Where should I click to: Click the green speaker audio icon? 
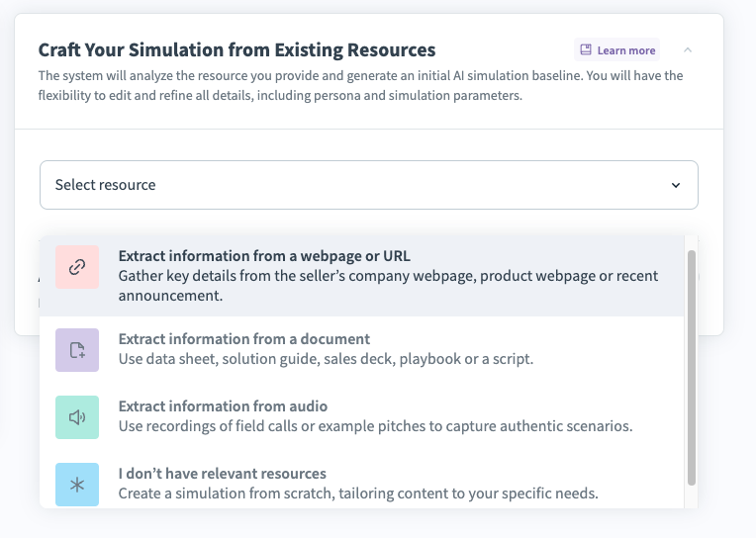[77, 417]
